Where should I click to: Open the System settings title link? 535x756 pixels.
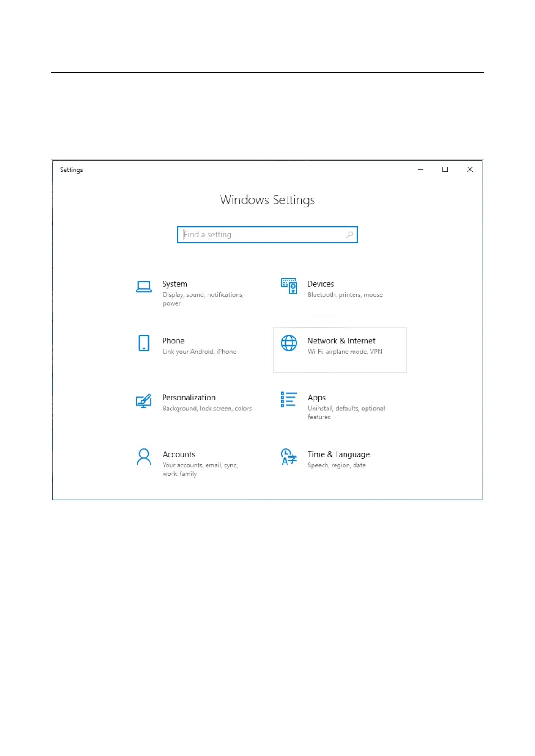point(175,284)
